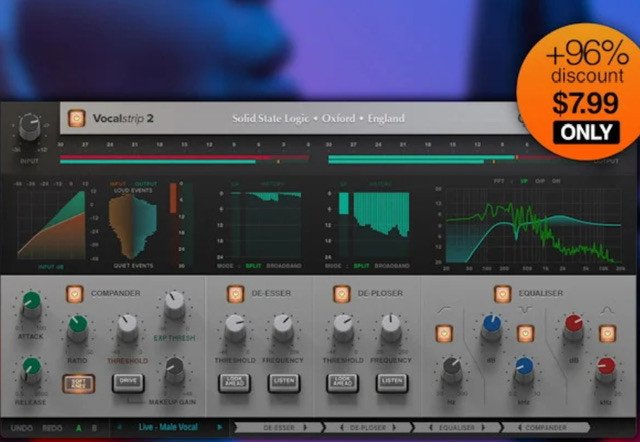Click the MAKEUP GAIN knob

175,370
